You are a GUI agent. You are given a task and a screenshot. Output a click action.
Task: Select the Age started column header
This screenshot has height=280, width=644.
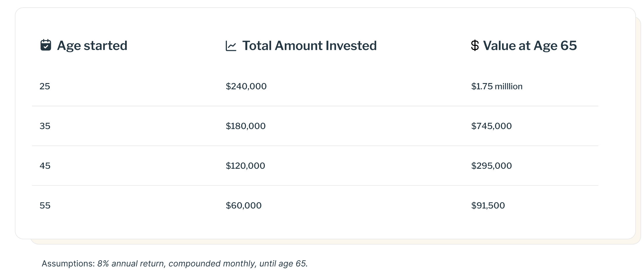92,46
